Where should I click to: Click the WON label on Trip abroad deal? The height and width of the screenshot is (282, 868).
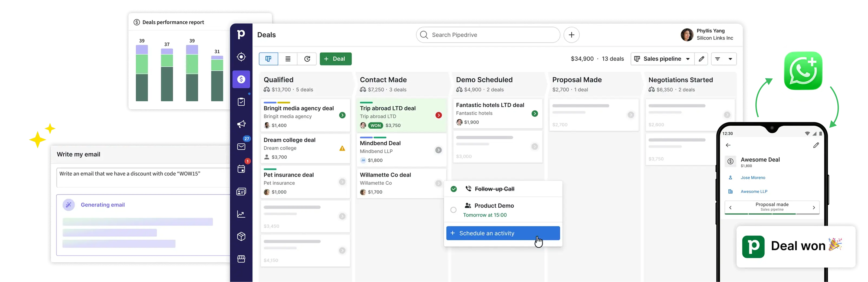coord(375,125)
